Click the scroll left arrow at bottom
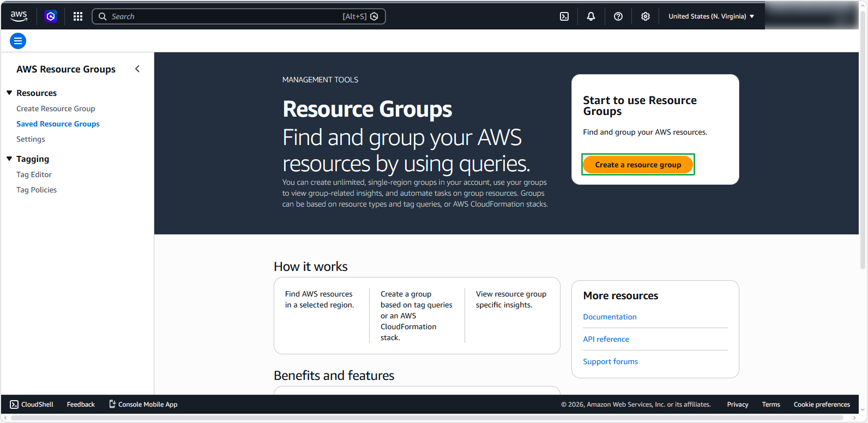The width and height of the screenshot is (868, 423). (5, 418)
